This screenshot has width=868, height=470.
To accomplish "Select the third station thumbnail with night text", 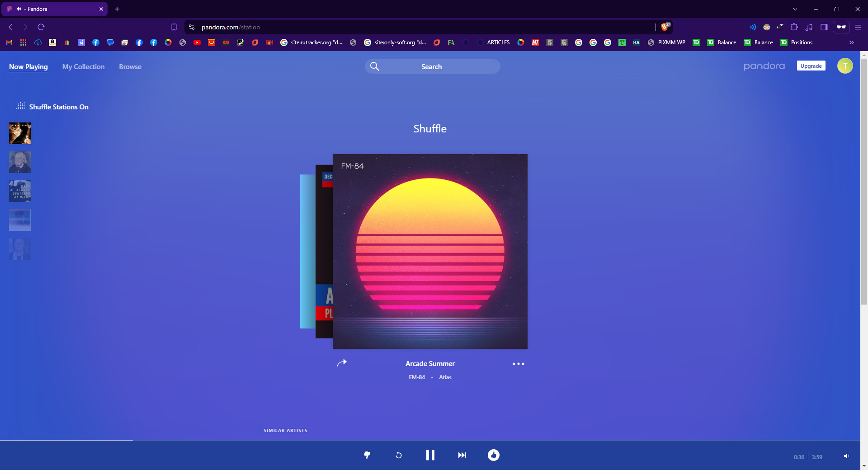I will [x=20, y=191].
